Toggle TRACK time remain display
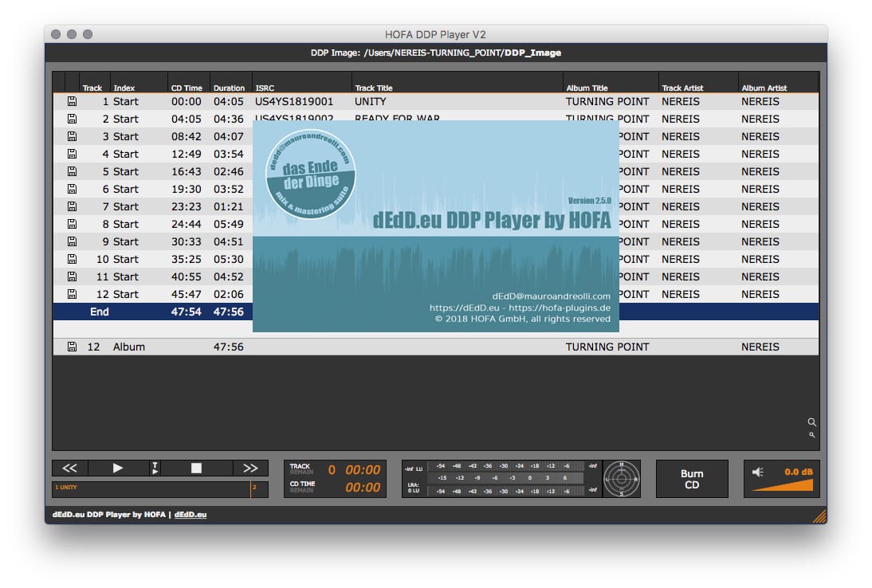 [x=301, y=469]
